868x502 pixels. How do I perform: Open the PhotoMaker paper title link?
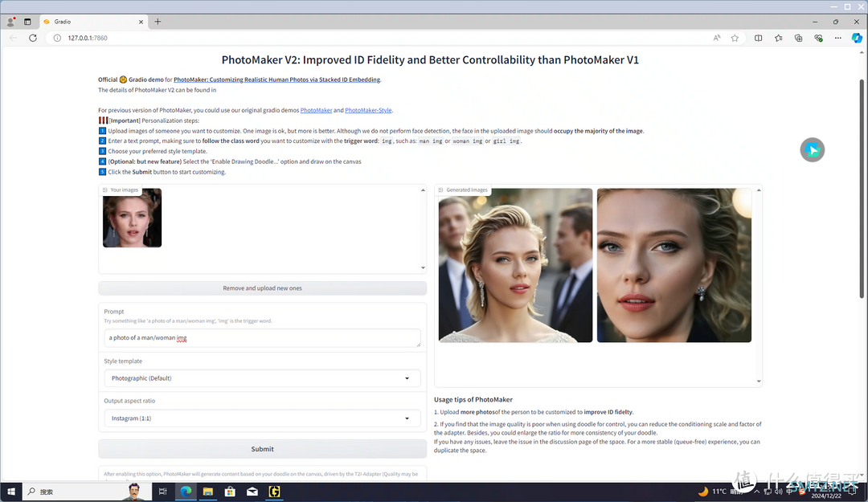276,80
